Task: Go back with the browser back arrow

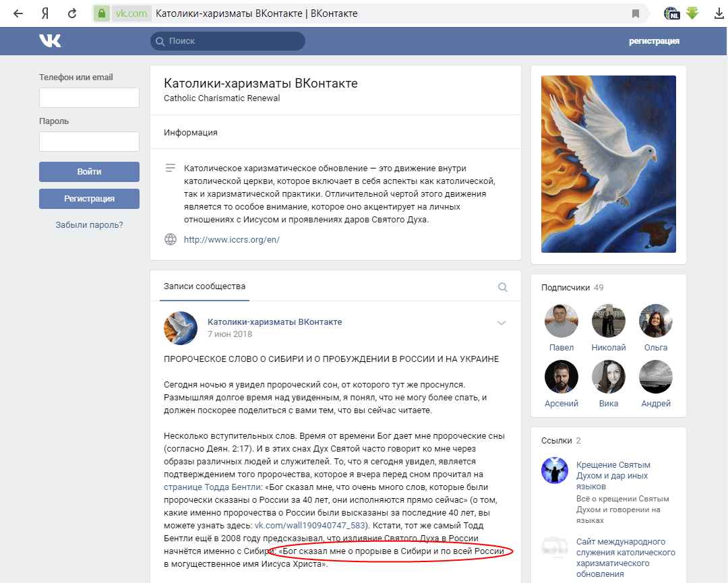Action: (18, 13)
